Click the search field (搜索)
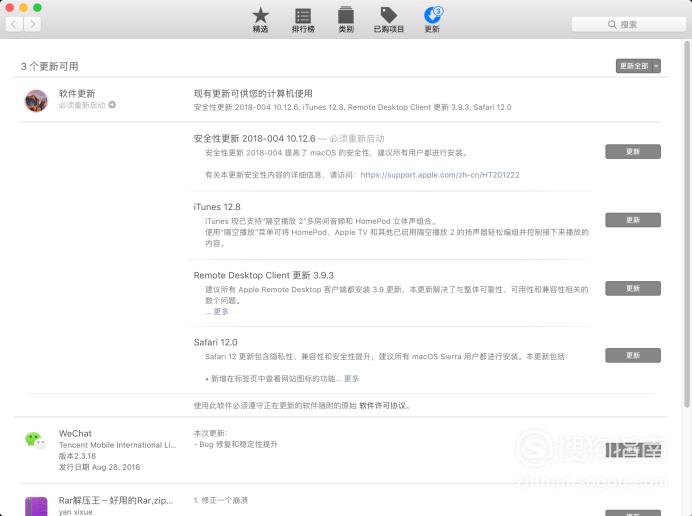The width and height of the screenshot is (692, 516). click(x=628, y=24)
